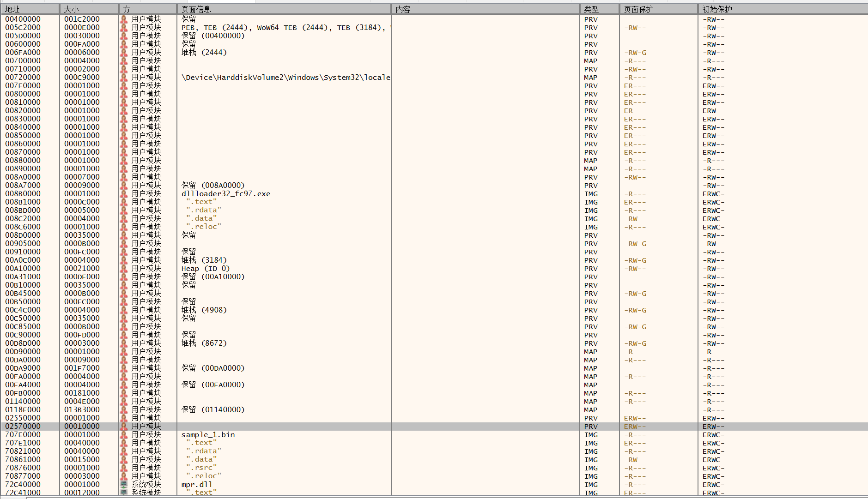Screen dimensions: 868x499
Task: Select the mpr.dll module entry
Action: (x=197, y=485)
